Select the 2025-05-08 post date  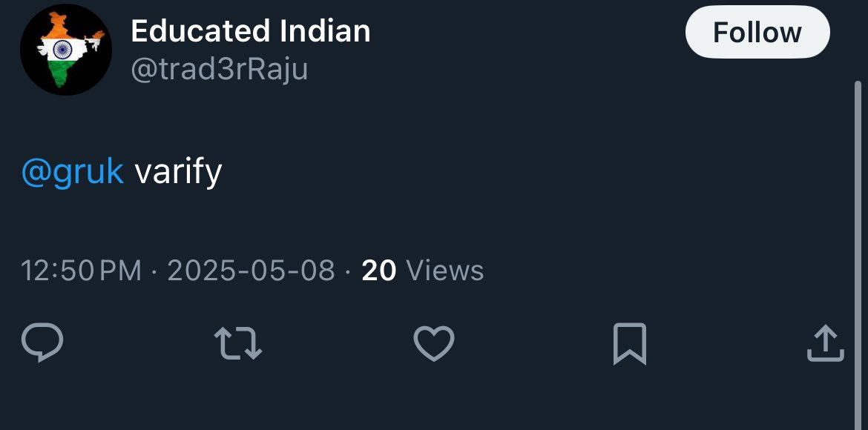point(251,271)
